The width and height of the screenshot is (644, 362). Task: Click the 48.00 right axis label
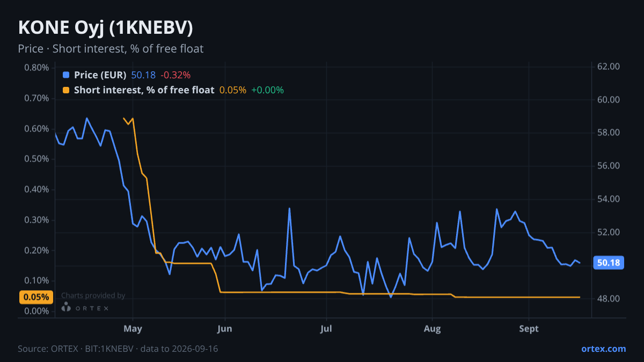(609, 299)
